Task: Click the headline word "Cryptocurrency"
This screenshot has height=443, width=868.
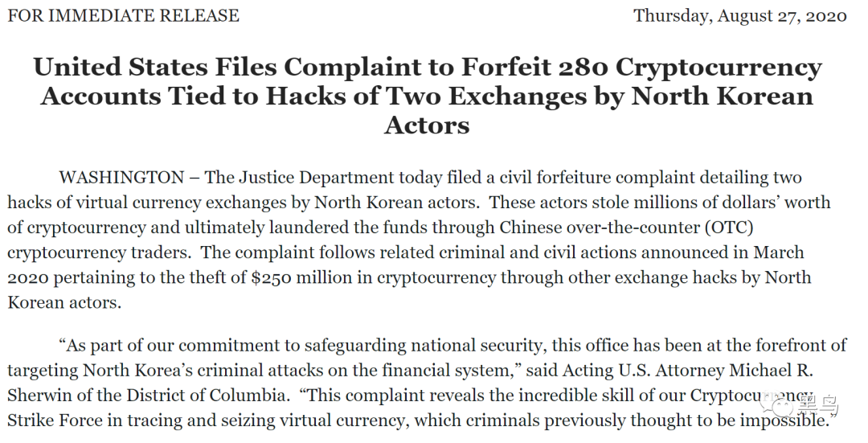Action: [719, 68]
